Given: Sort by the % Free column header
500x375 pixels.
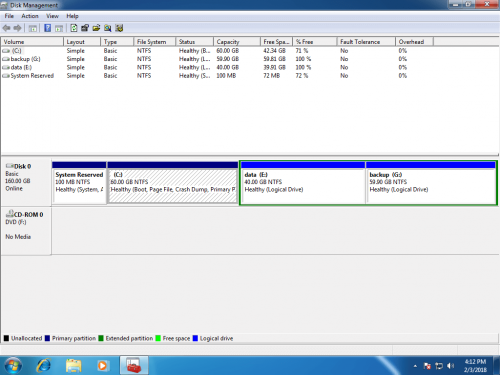Looking at the screenshot, I should click(315, 42).
